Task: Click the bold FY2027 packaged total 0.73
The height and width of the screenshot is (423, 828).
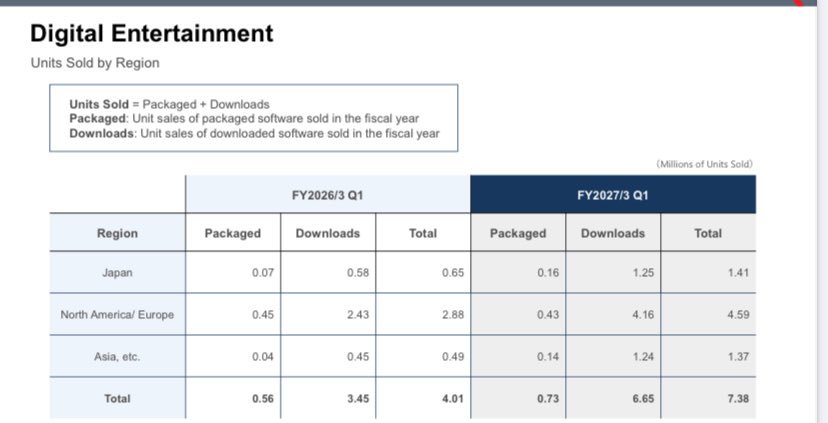Action: coord(548,399)
